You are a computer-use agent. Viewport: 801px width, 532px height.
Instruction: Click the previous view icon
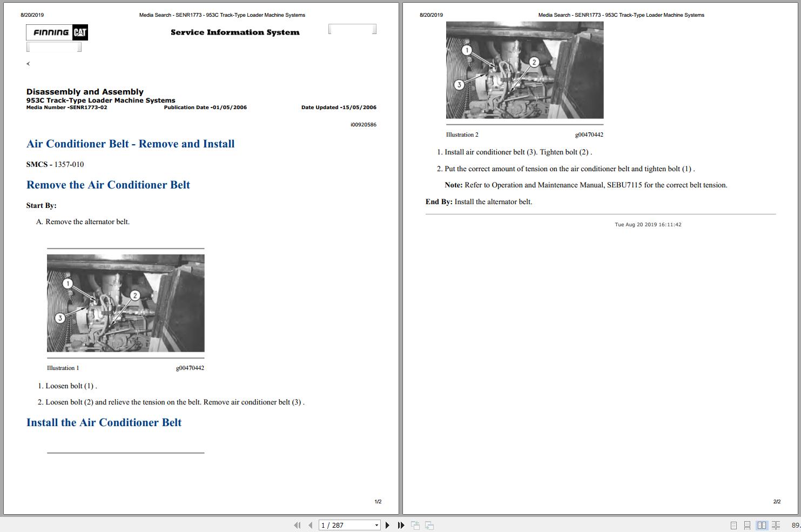tap(415, 525)
